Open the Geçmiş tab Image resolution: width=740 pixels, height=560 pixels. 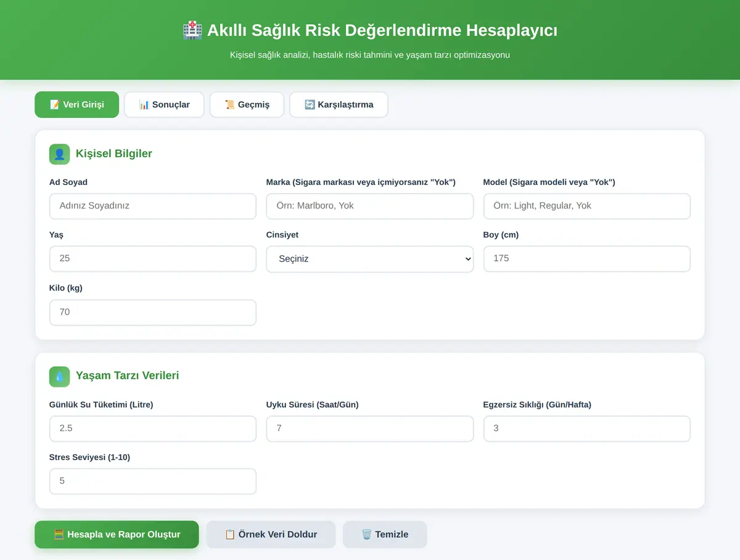click(x=247, y=105)
